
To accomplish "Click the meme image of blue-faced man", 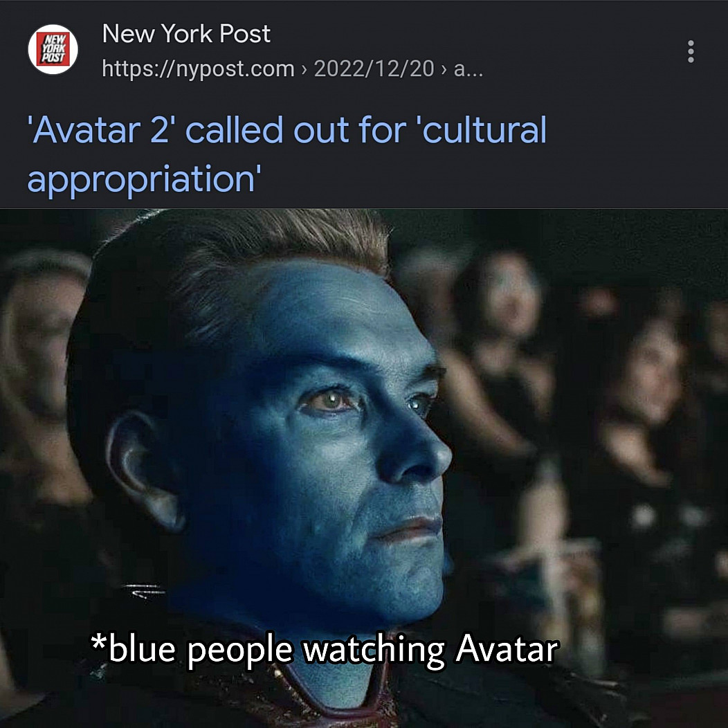I will 364,468.
